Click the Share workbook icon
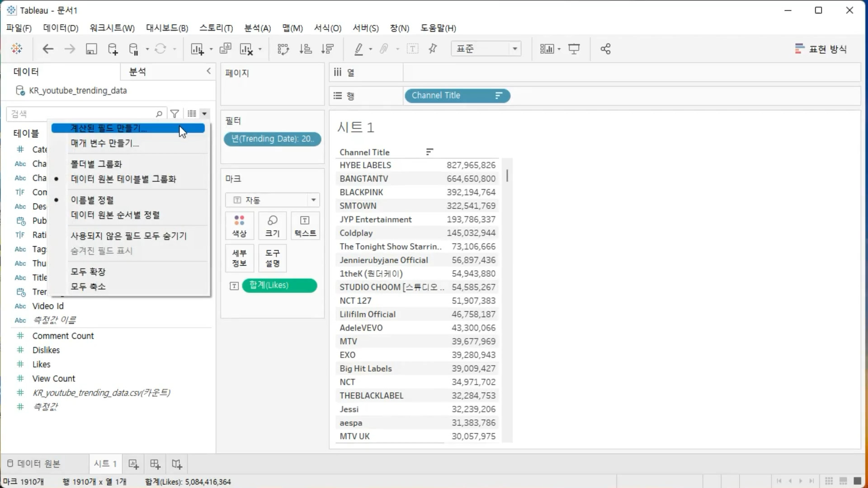Screen dimensions: 868x488 pyautogui.click(x=605, y=49)
